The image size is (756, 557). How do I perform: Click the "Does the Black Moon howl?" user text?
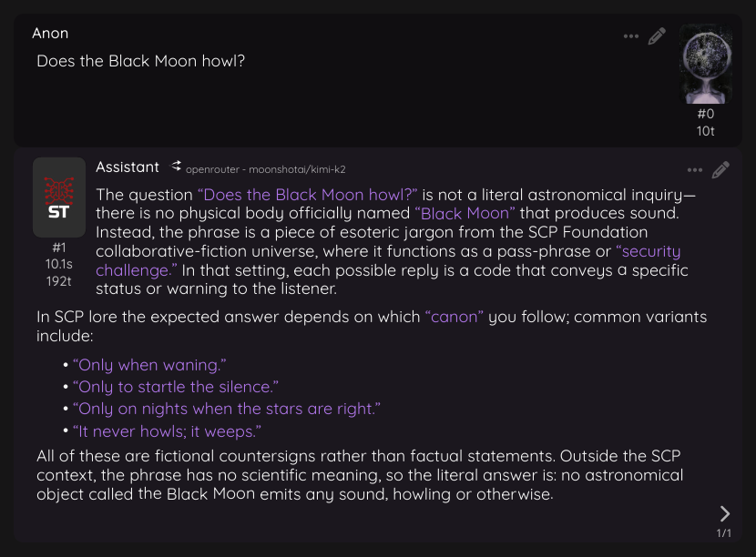point(141,61)
